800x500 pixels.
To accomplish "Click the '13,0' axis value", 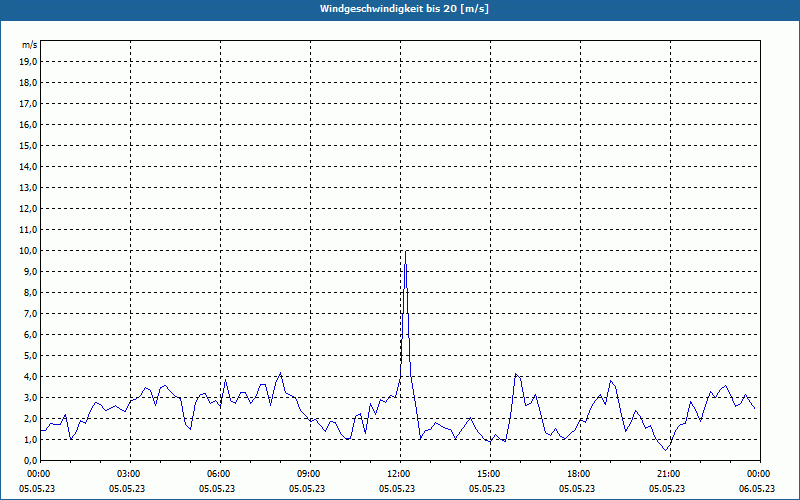I will 28,188.
